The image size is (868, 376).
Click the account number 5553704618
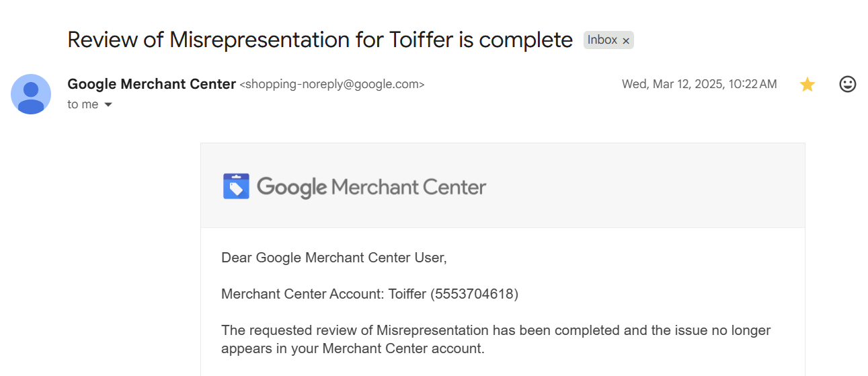click(x=475, y=294)
